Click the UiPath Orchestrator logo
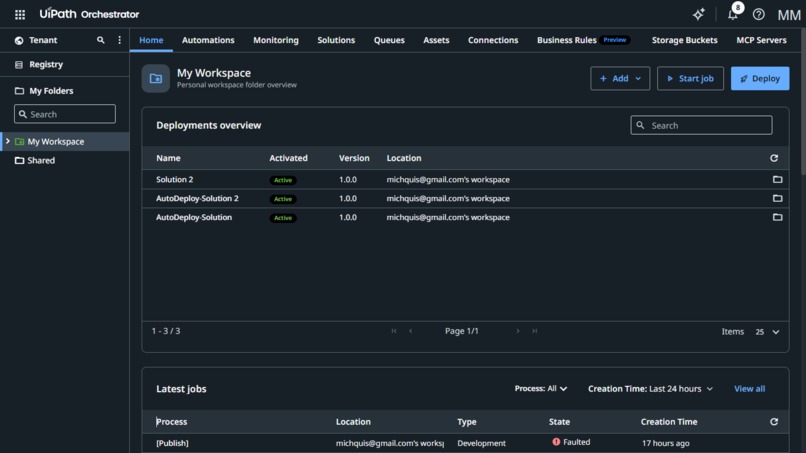Screen dimensions: 806x453 click(x=89, y=14)
